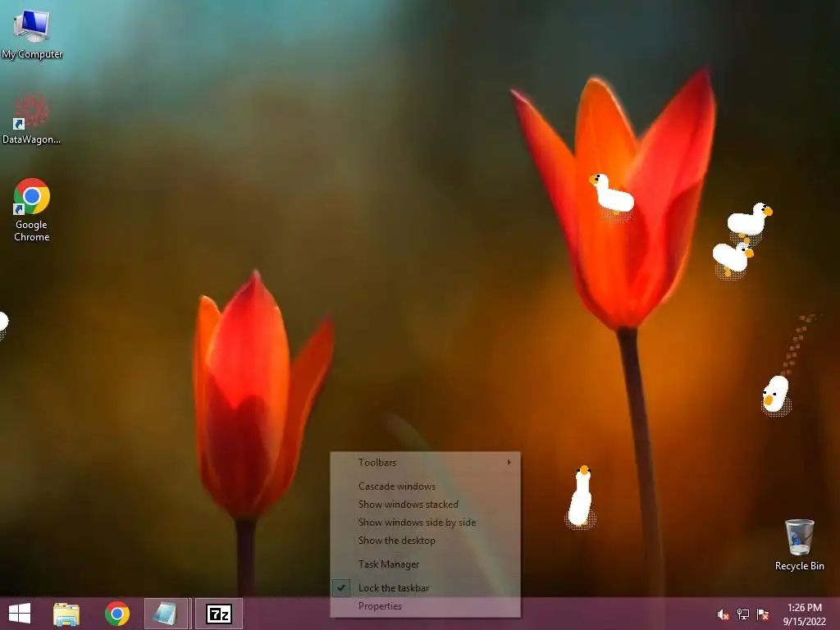Open Task Manager from context menu

(x=426, y=564)
